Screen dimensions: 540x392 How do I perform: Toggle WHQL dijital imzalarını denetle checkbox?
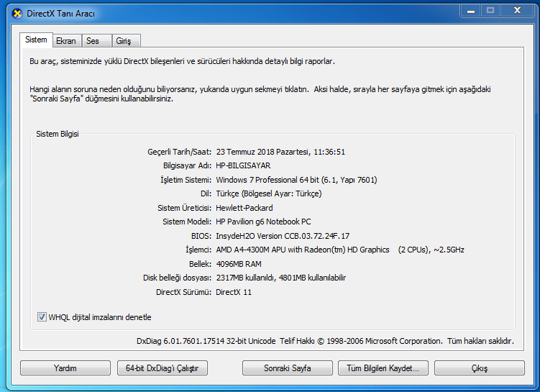[42, 317]
